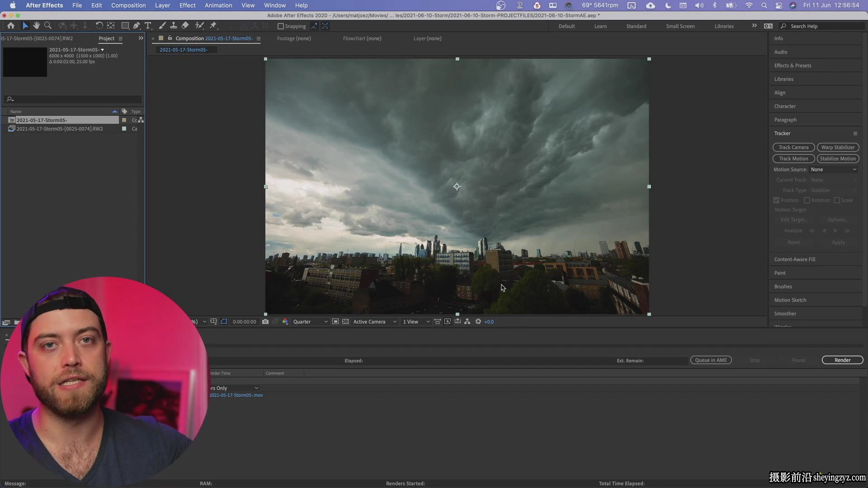Click the Stabilize Motion button
868x488 pixels.
pos(838,159)
